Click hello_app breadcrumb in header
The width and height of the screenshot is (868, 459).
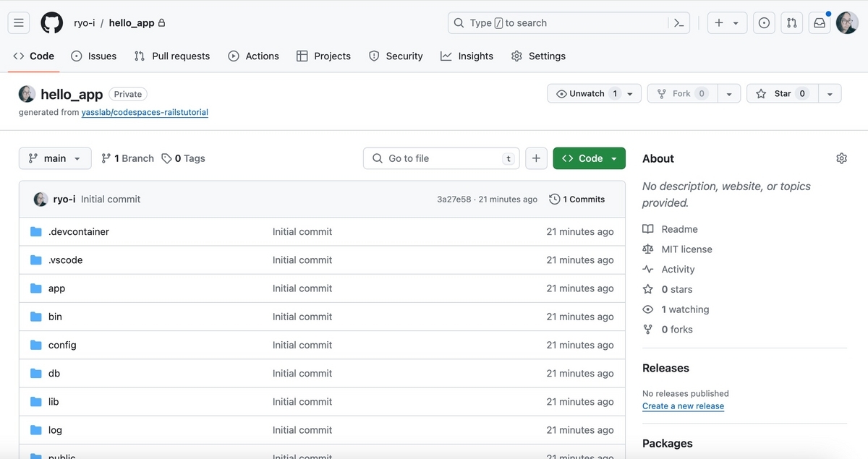pyautogui.click(x=132, y=23)
